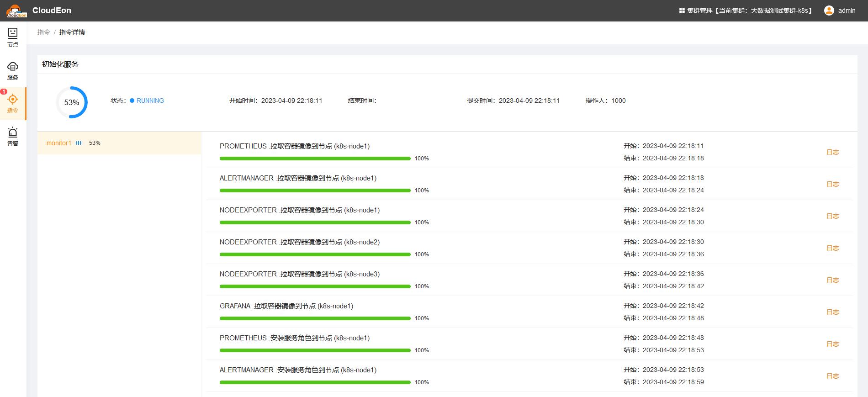Open 日志 for NODEEXPORTER k8s-node3 task

click(833, 280)
